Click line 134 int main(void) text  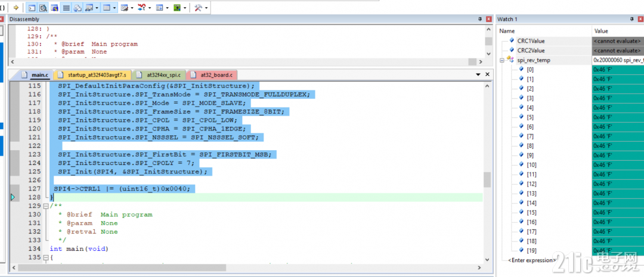(x=79, y=248)
